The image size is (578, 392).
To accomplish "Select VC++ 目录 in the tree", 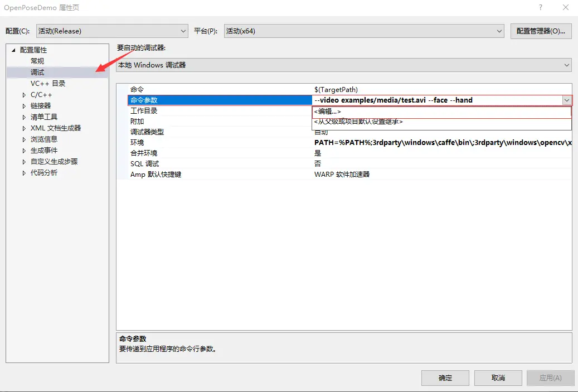I will coord(48,83).
